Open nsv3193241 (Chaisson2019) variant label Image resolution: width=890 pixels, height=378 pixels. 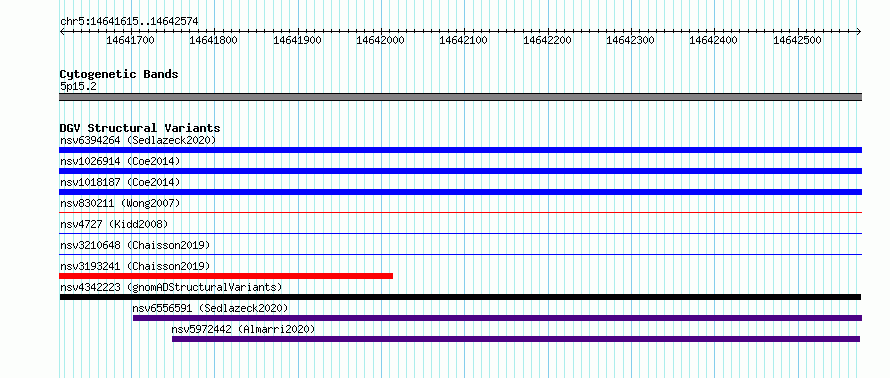tap(135, 266)
